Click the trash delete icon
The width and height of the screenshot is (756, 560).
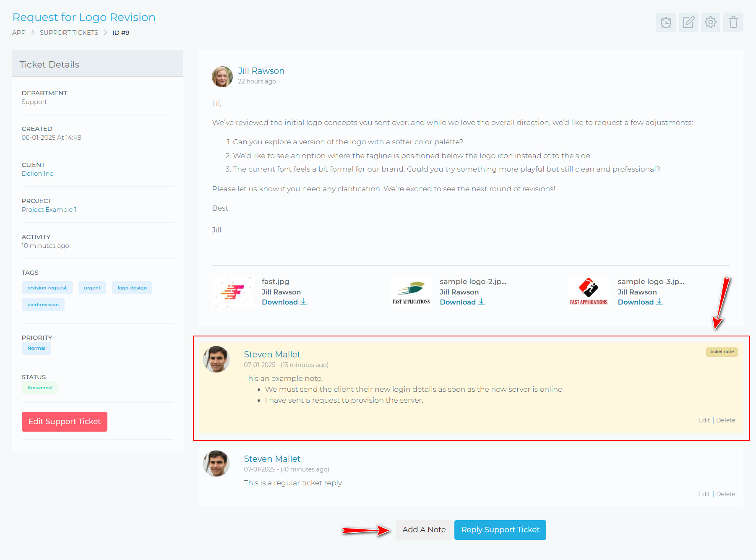(733, 22)
